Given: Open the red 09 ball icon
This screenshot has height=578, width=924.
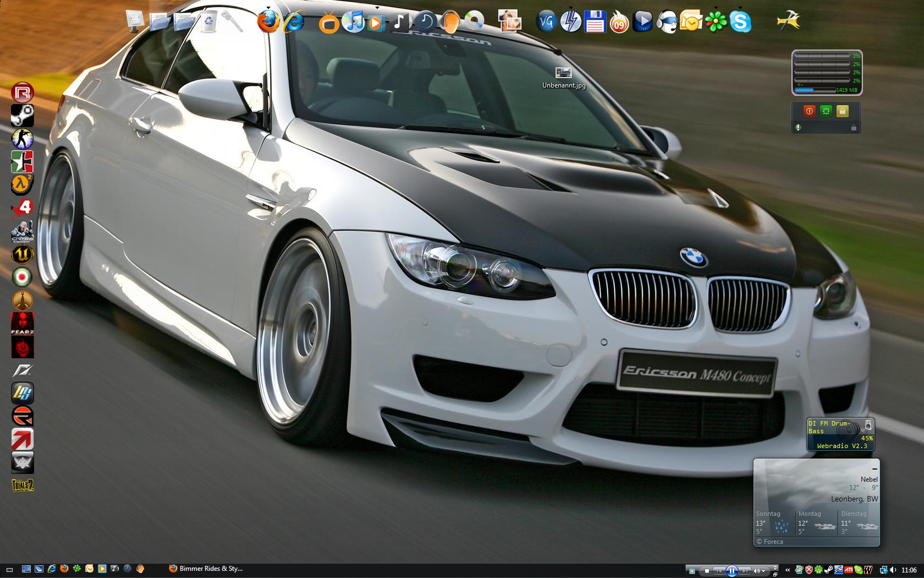Looking at the screenshot, I should point(619,23).
